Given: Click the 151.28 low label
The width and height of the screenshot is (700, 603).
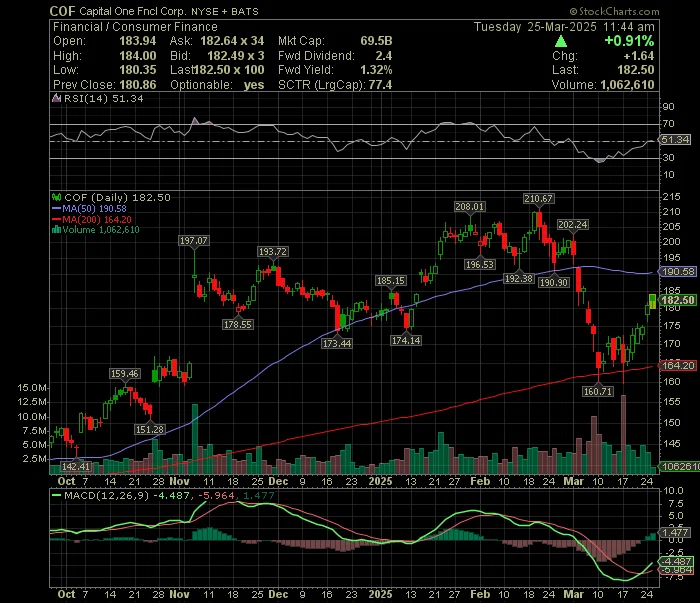Looking at the screenshot, I should pyautogui.click(x=150, y=429).
